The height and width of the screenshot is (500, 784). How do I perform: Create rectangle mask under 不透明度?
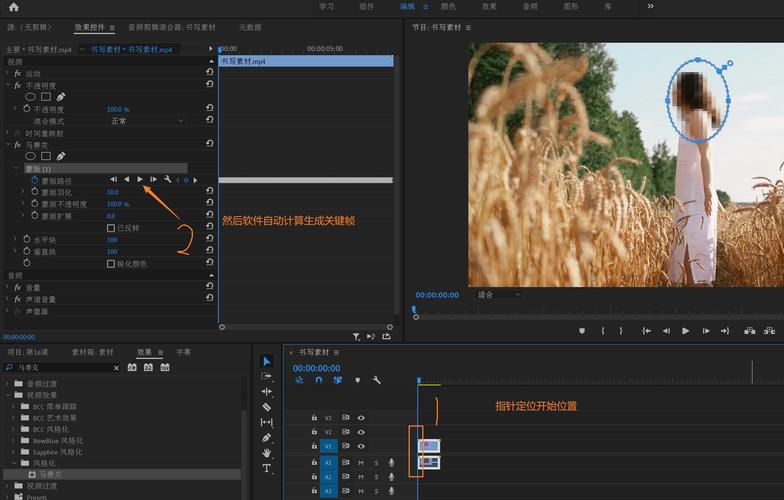click(46, 97)
